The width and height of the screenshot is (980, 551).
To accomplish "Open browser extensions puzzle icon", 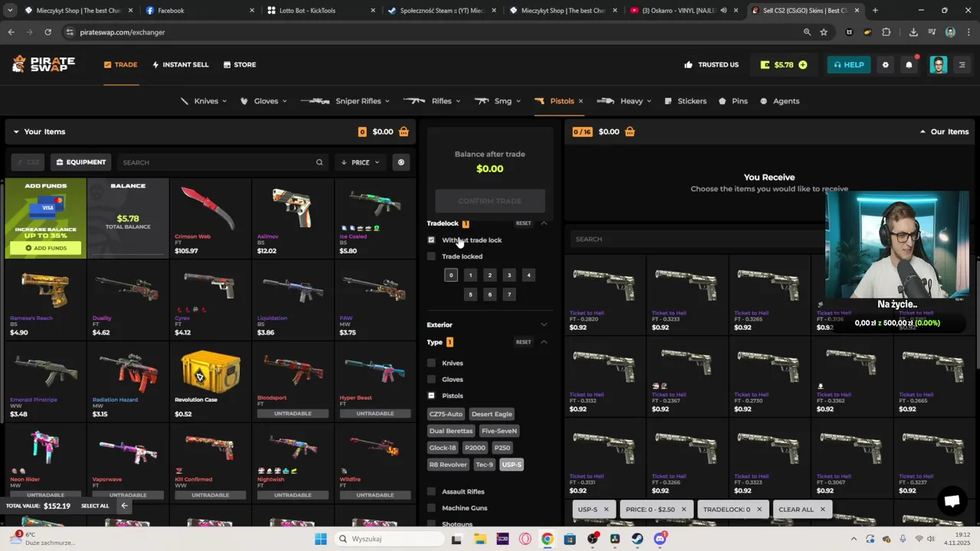I will click(886, 32).
